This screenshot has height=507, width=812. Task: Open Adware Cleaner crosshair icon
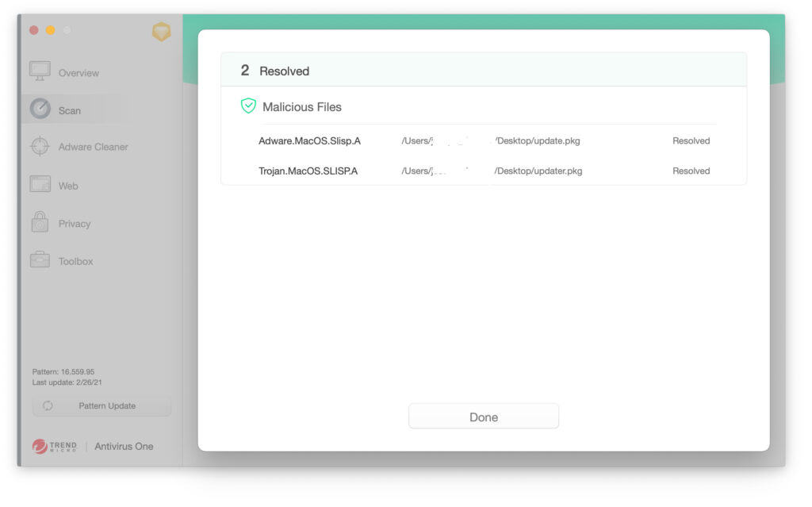click(40, 147)
